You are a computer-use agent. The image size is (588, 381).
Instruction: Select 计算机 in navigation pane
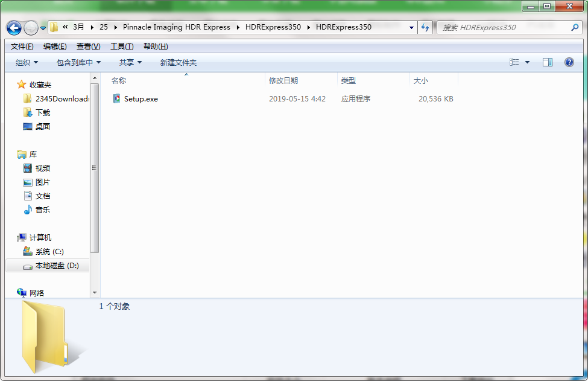[40, 238]
